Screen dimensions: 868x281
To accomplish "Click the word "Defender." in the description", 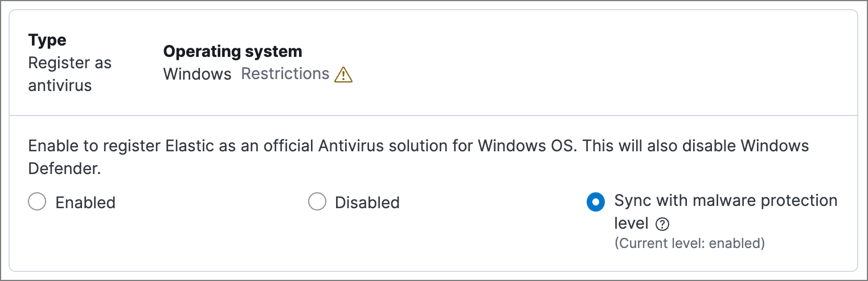I will (65, 170).
